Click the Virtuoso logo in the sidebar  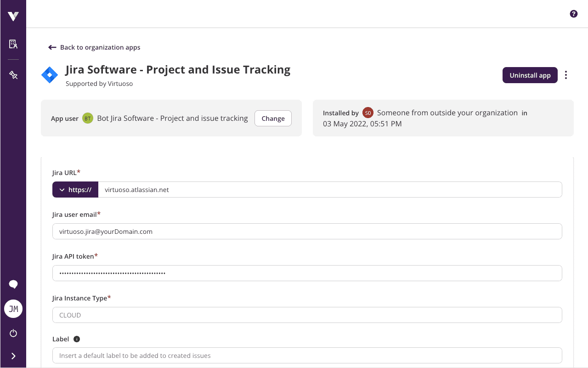tap(13, 15)
